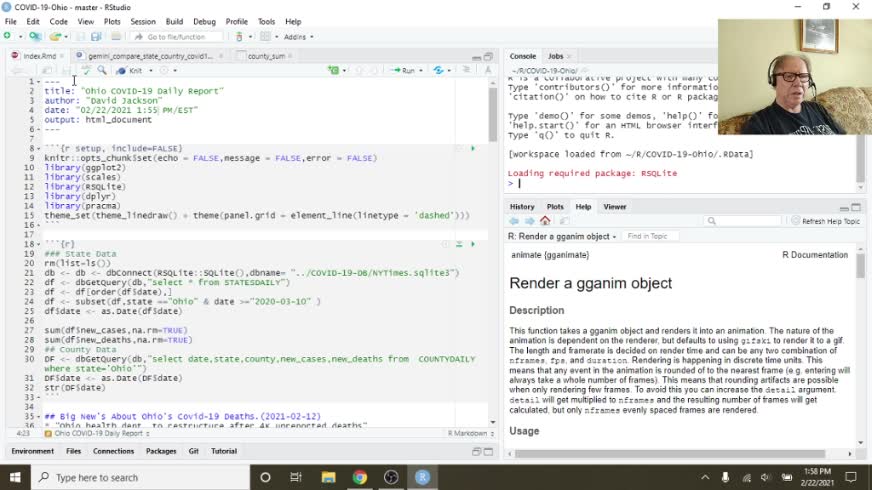Viewport: 872px width, 490px height.
Task: Click the Save All icon
Action: (x=96, y=36)
